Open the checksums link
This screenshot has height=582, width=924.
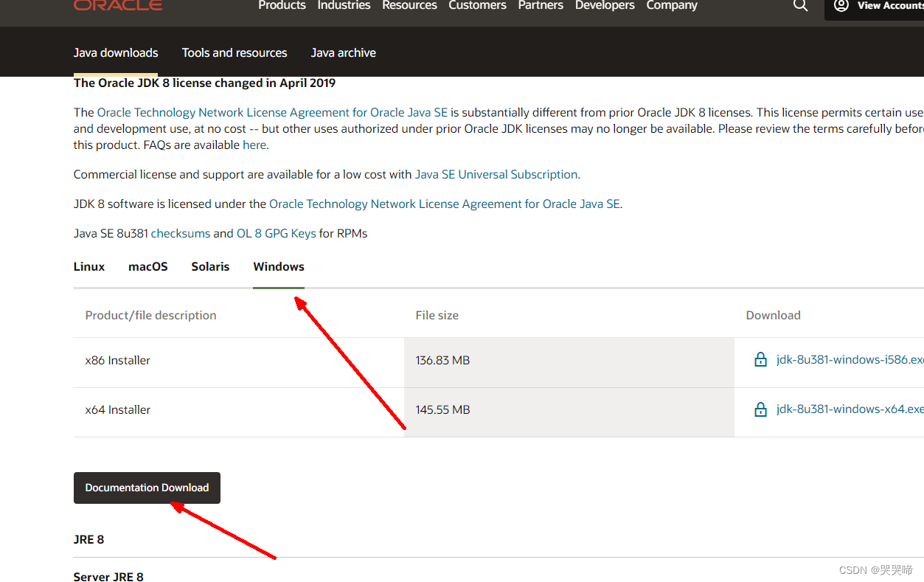(181, 233)
